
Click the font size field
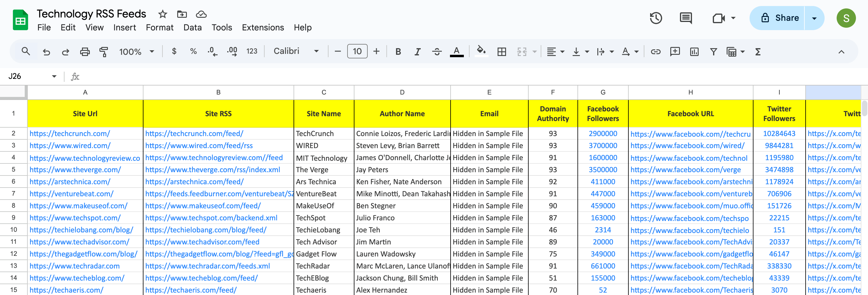[x=357, y=51]
